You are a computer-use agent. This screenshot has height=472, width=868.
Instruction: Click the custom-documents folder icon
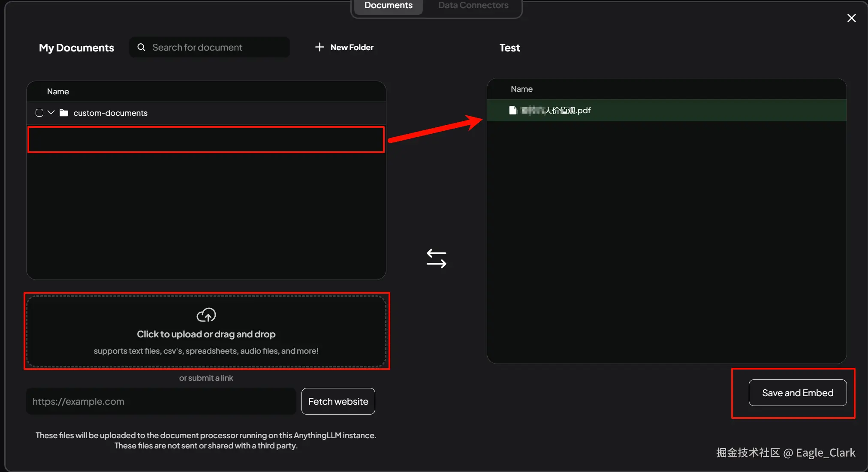pos(64,113)
